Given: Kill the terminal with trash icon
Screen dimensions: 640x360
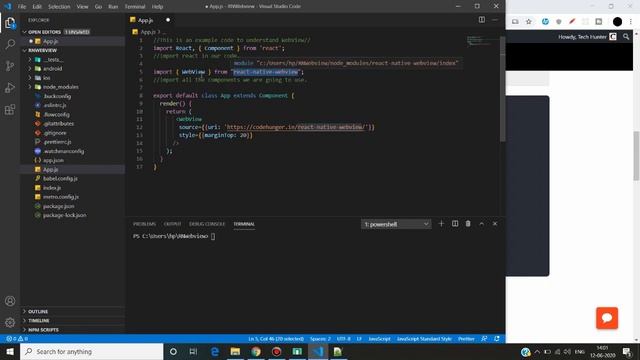Looking at the screenshot, I should coord(468,224).
